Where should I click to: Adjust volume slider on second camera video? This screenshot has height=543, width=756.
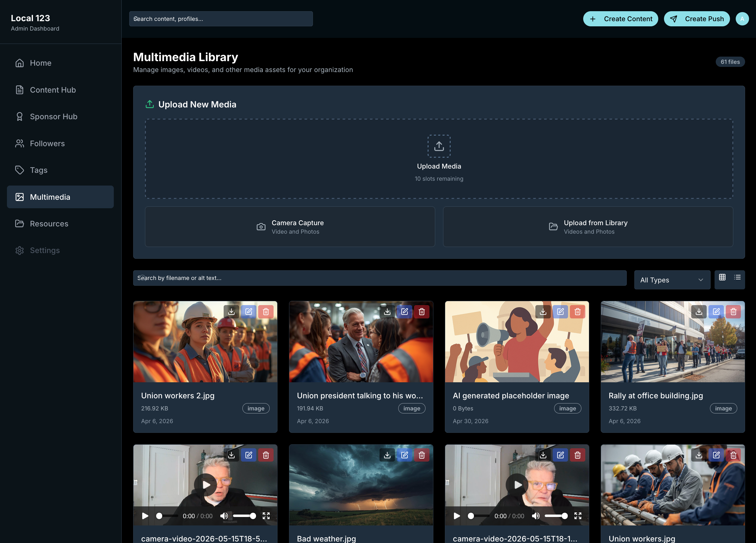pyautogui.click(x=556, y=516)
